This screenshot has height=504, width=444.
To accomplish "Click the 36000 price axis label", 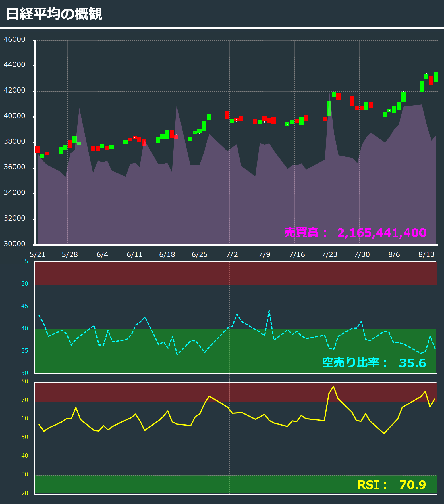I will click(x=14, y=167).
